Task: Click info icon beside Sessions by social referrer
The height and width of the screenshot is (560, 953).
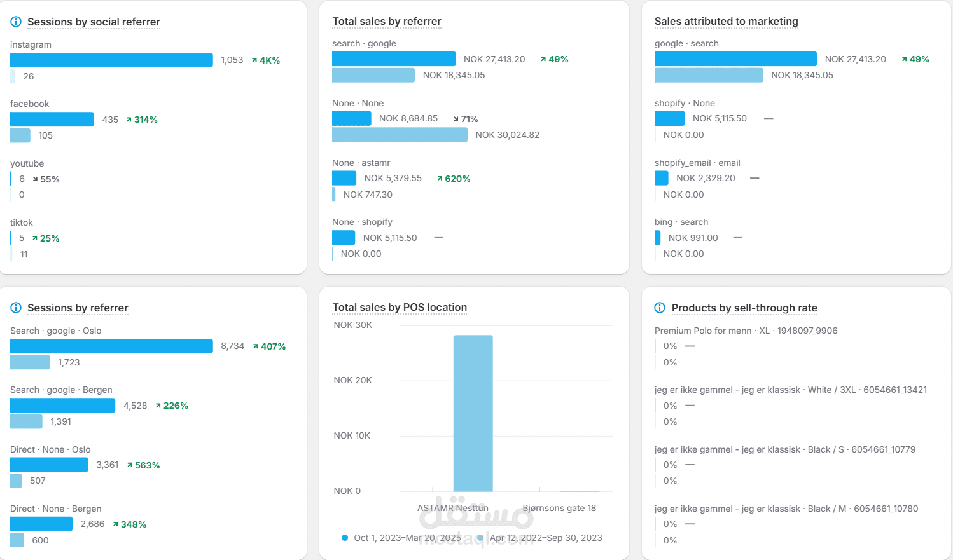Action: (x=16, y=22)
